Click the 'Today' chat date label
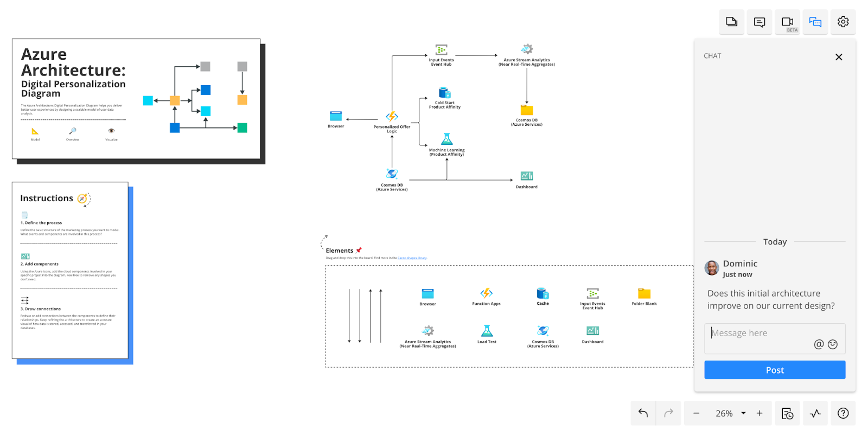 tap(775, 242)
